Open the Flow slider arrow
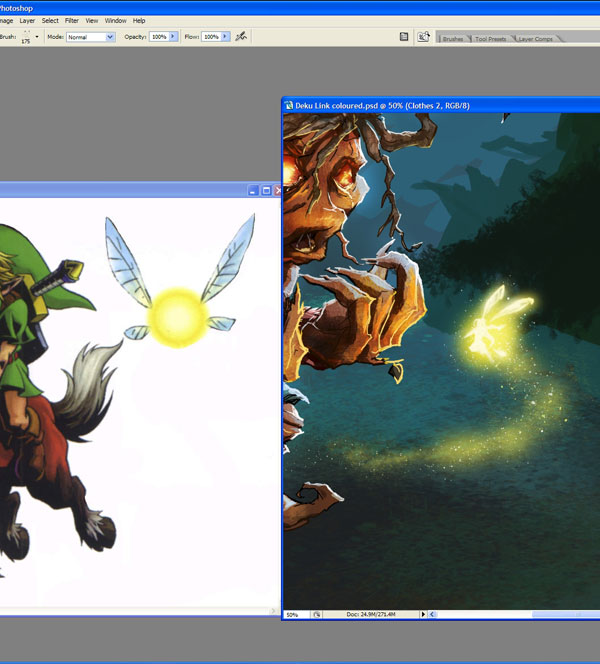The width and height of the screenshot is (600, 664). [x=225, y=37]
